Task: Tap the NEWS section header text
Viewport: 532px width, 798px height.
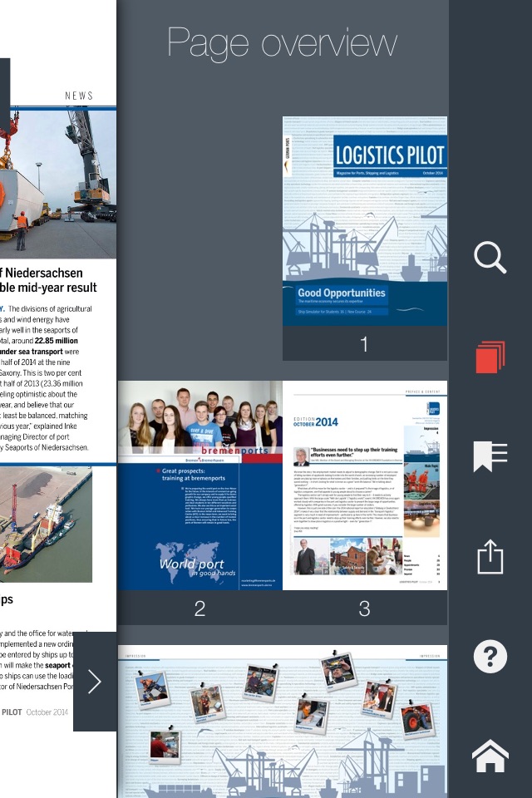Action: 79,96
